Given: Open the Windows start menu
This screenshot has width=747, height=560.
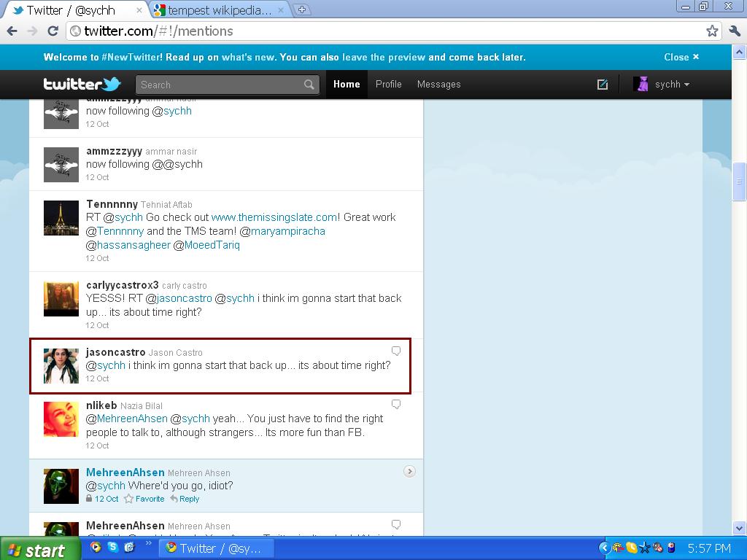Looking at the screenshot, I should [x=40, y=549].
